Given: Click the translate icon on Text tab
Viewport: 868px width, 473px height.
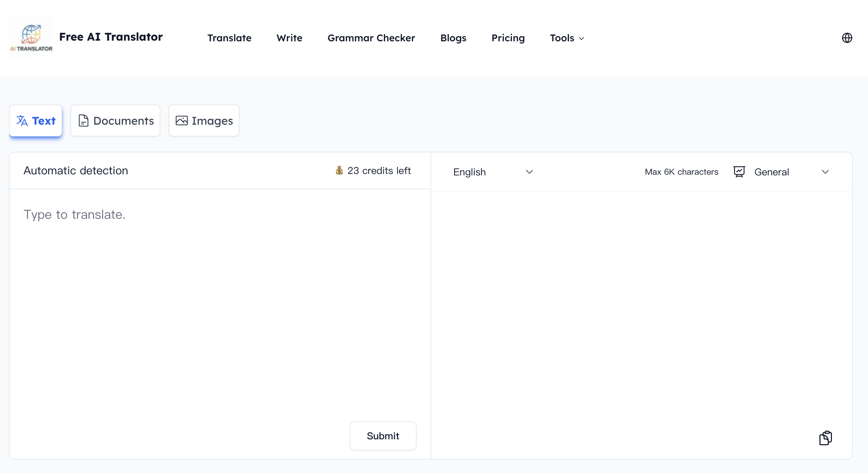Looking at the screenshot, I should coord(22,121).
